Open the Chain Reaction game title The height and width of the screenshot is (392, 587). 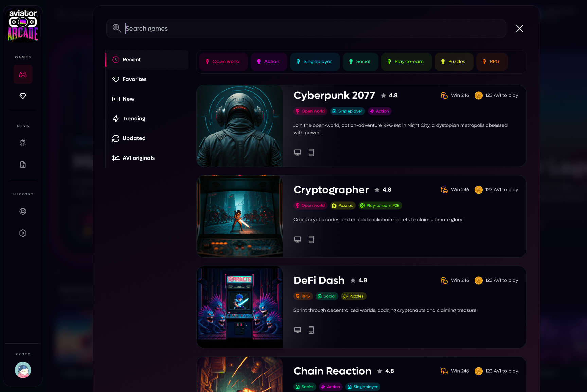[x=333, y=371]
